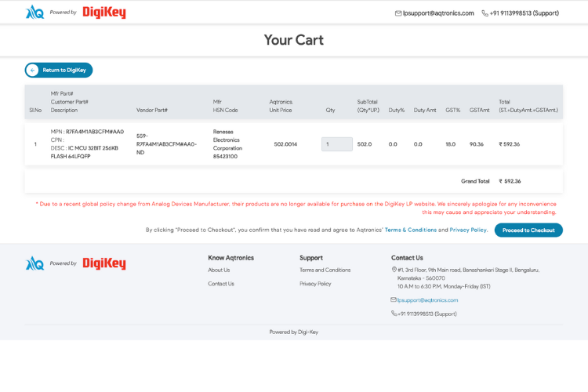Click the description IC MCU 32BIT 256KB FLASH
The height and width of the screenshot is (392, 588).
(85, 152)
